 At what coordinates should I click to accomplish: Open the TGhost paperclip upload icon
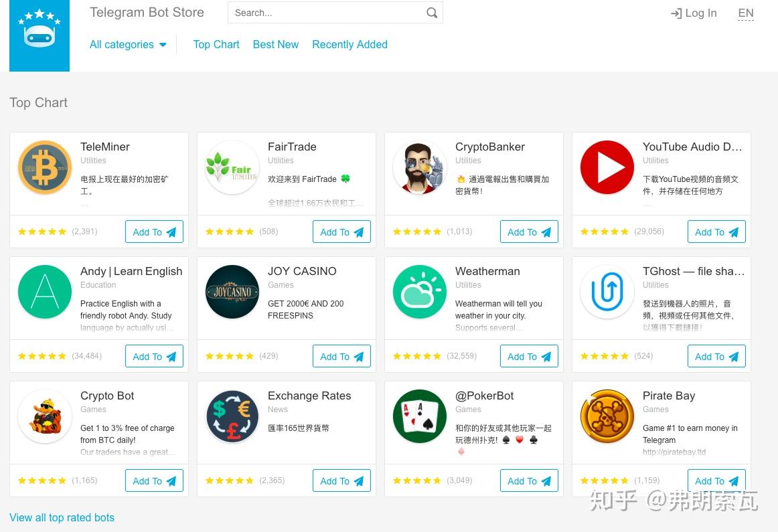tap(607, 292)
